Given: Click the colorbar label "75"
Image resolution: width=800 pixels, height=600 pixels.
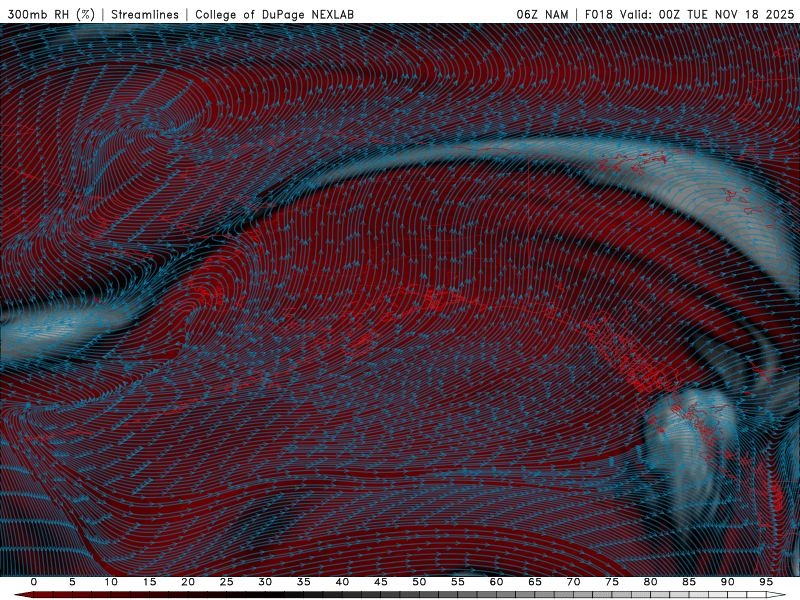Looking at the screenshot, I should [612, 582].
